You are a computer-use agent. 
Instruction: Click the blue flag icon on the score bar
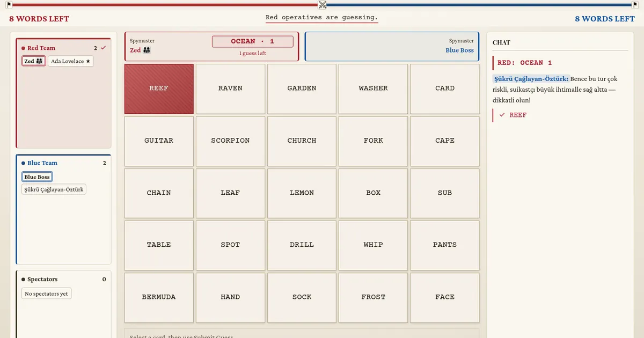tap(635, 5)
